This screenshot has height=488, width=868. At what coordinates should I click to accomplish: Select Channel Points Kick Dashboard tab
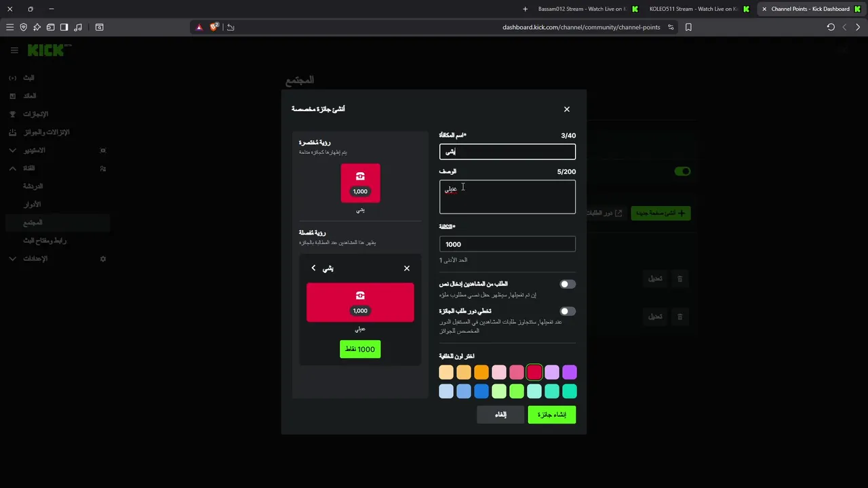pos(810,9)
